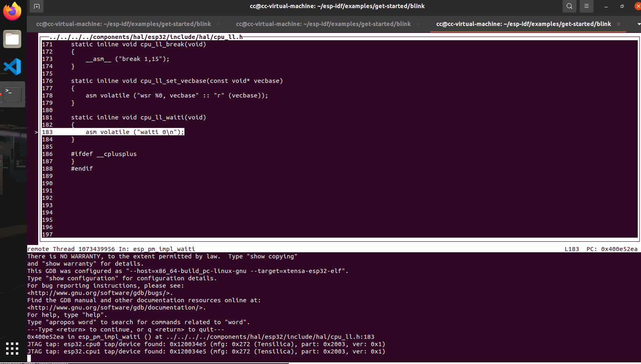Expand the tab list dropdown arrow
The height and width of the screenshot is (364, 641).
point(639,24)
